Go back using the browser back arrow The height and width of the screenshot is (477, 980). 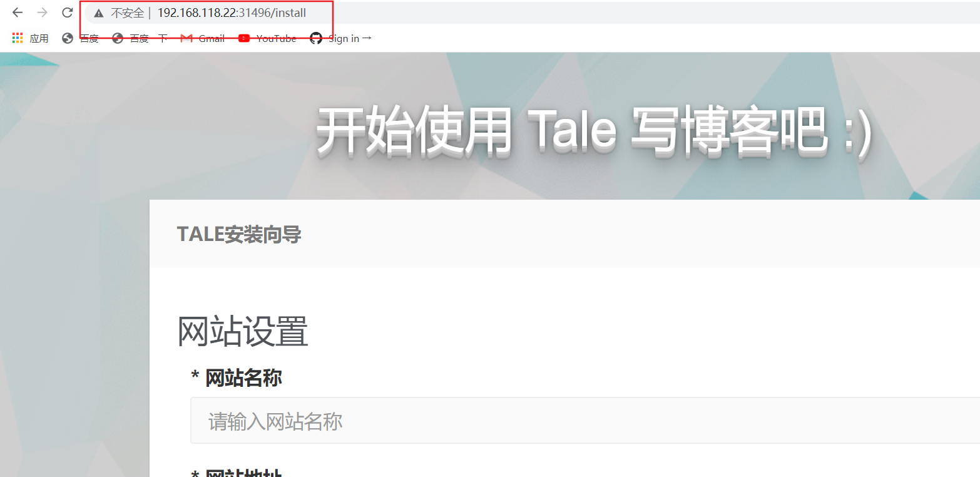(x=18, y=13)
